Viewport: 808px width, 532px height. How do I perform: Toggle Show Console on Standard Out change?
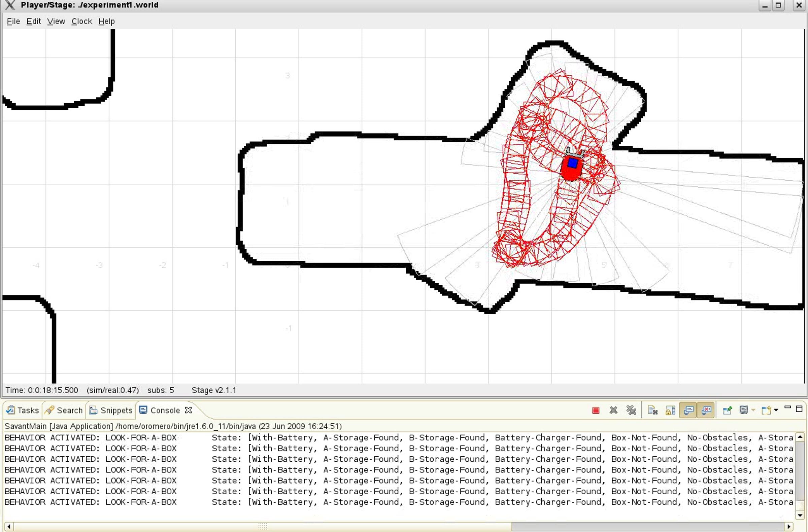pos(688,411)
